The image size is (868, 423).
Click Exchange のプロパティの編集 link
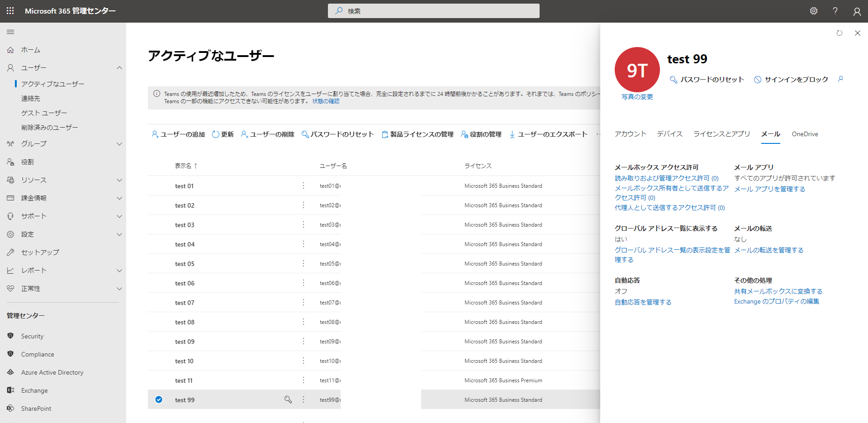pyautogui.click(x=777, y=301)
